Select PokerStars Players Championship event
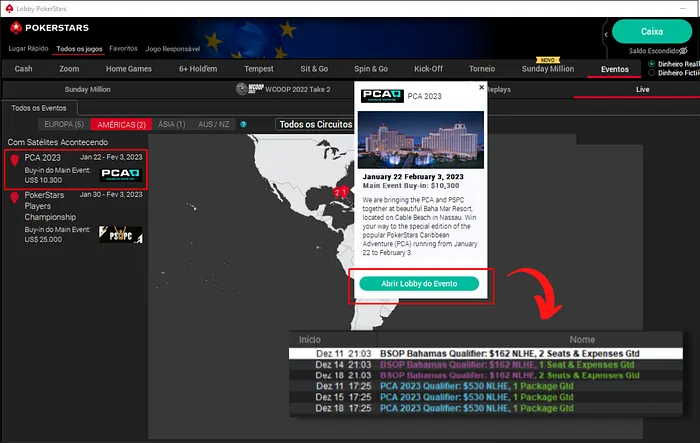700x443 pixels. tap(76, 217)
